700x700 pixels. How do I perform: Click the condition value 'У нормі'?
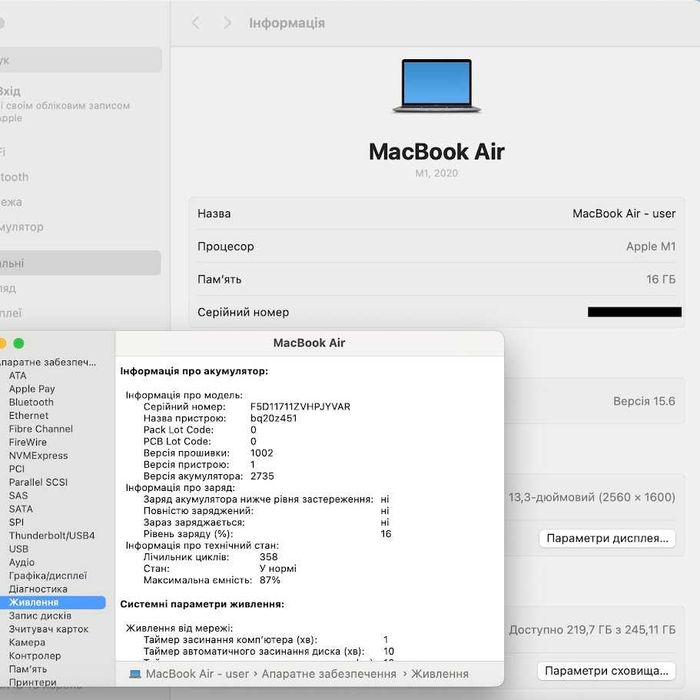point(278,569)
